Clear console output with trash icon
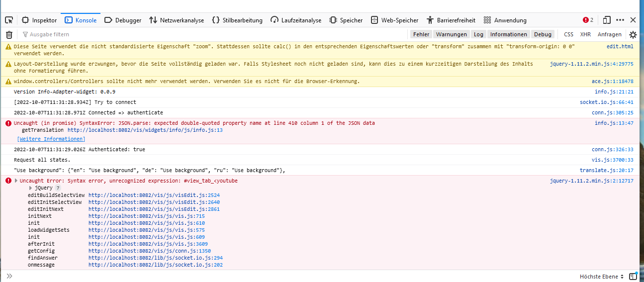 [x=9, y=35]
